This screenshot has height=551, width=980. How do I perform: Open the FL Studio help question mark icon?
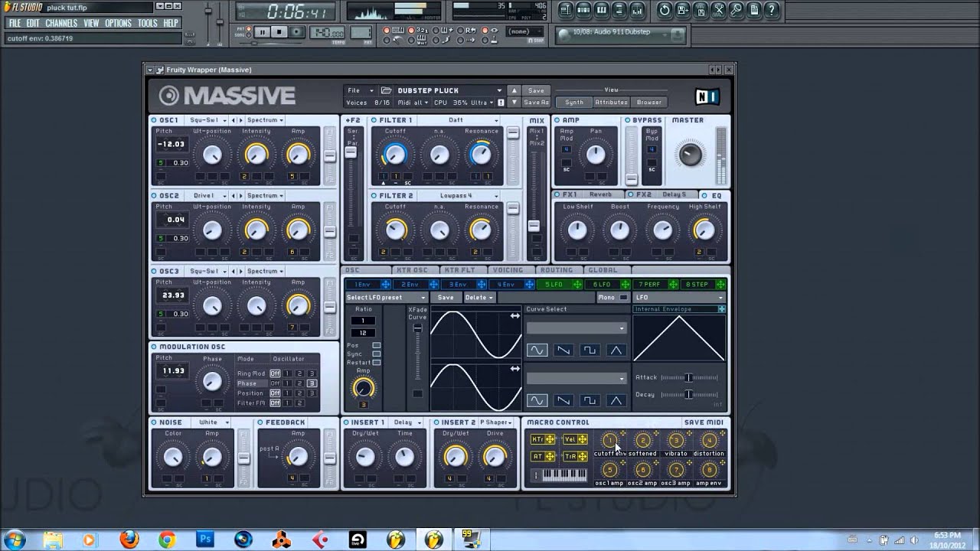pos(772,10)
